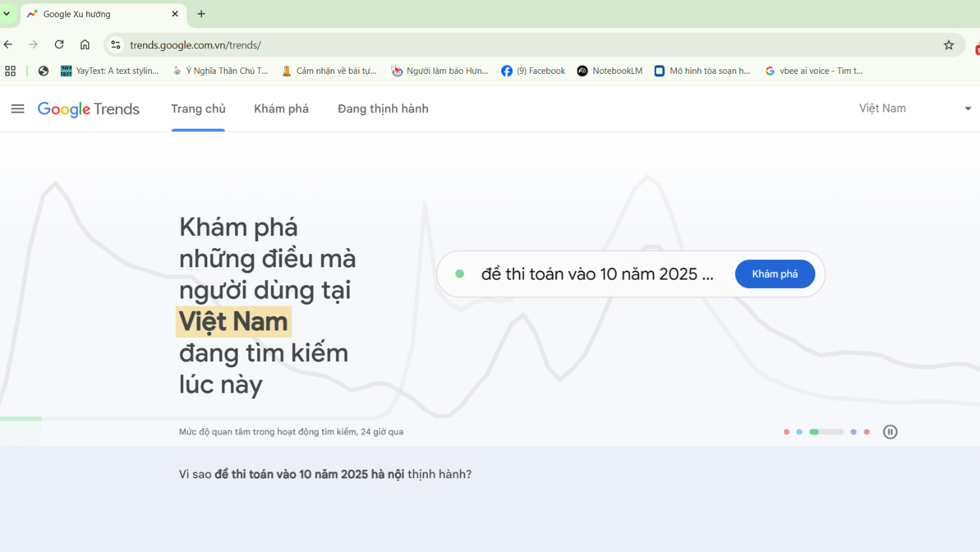Screen dimensions: 980x552
Task: Go forward to next page
Action: 33,44
